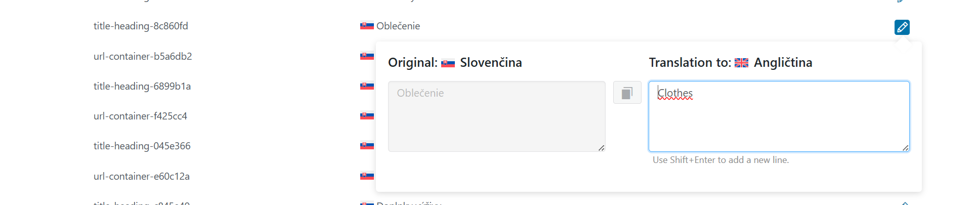Click Slovak flag in url-container-e60c12a row

(367, 176)
